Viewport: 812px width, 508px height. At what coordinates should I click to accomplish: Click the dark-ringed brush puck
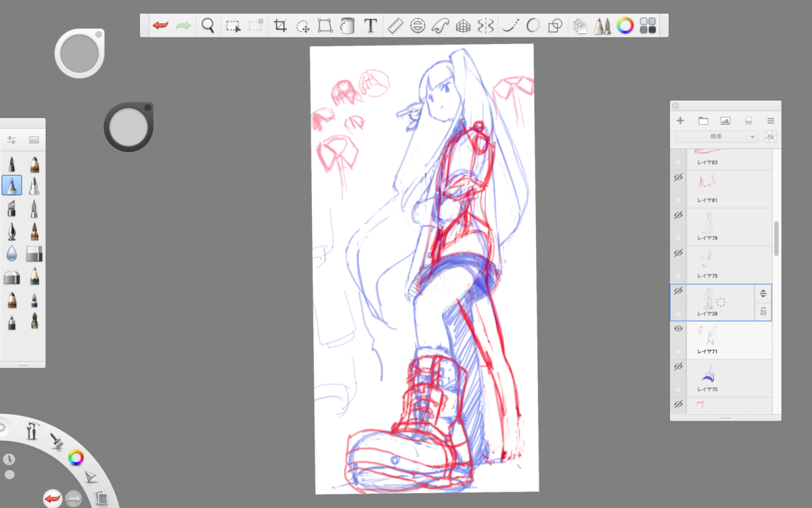129,127
